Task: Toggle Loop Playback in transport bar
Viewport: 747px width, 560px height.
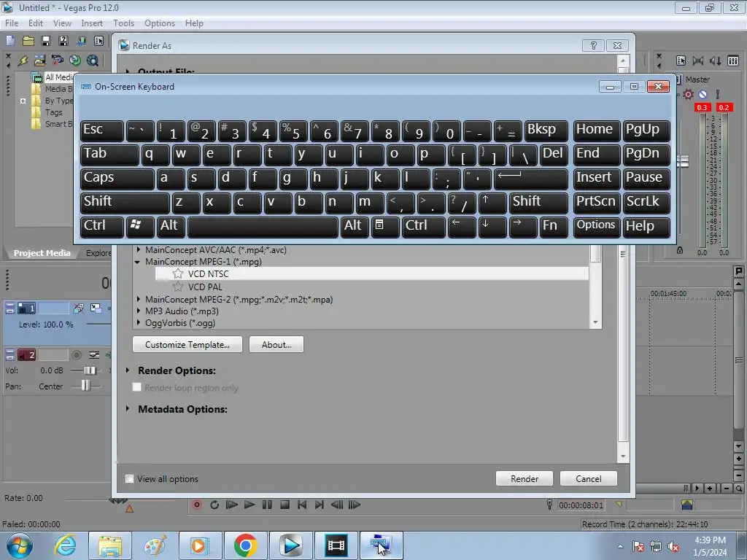Action: pyautogui.click(x=214, y=505)
